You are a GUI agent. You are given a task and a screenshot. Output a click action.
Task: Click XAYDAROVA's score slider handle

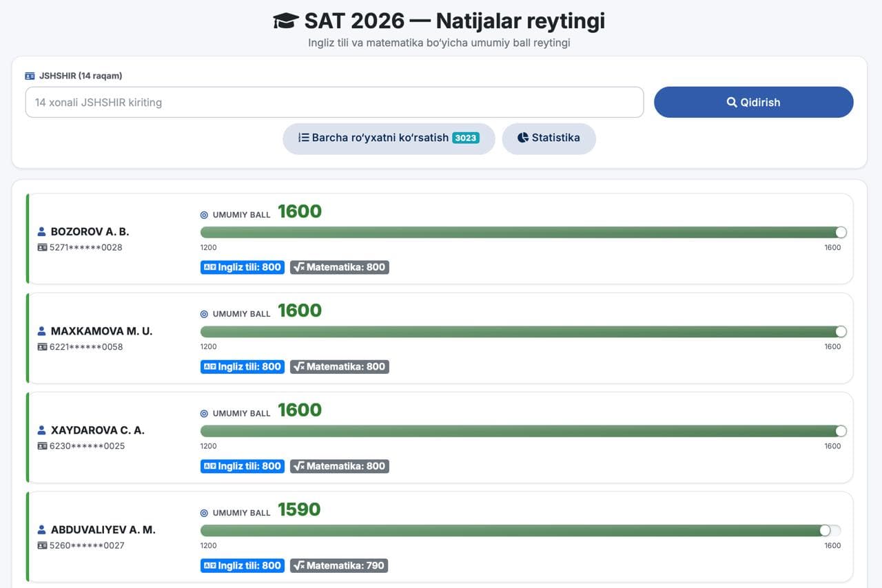(x=841, y=431)
